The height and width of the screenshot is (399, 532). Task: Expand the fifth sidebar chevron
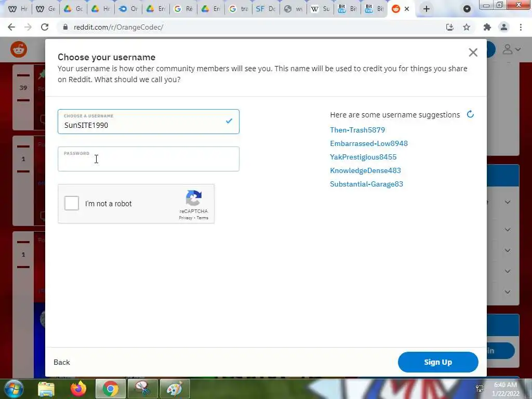(508, 292)
